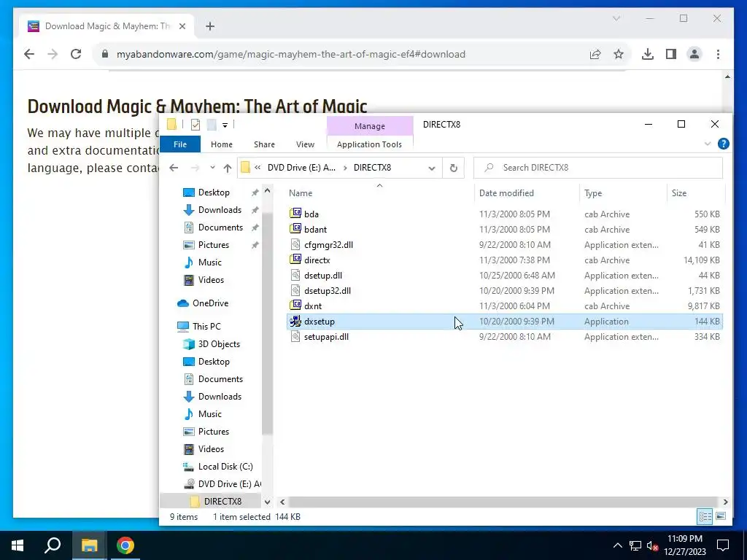The height and width of the screenshot is (560, 747).
Task: Click the file list horizontal scrollbar
Action: (503, 502)
